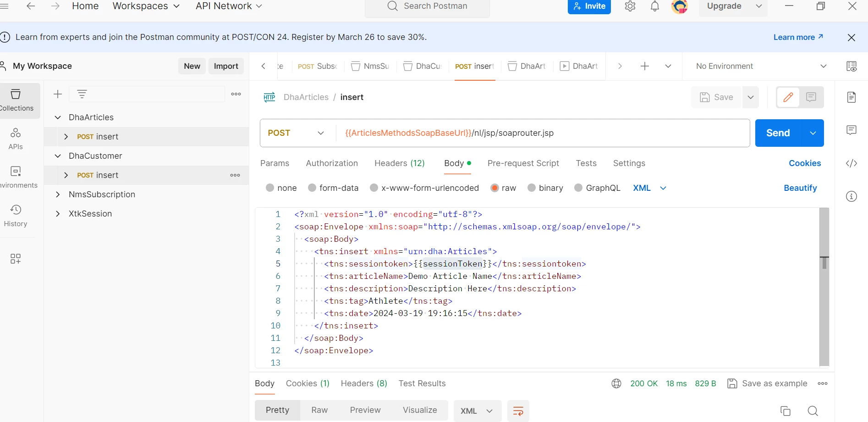Open collections more options menu

coord(236,94)
